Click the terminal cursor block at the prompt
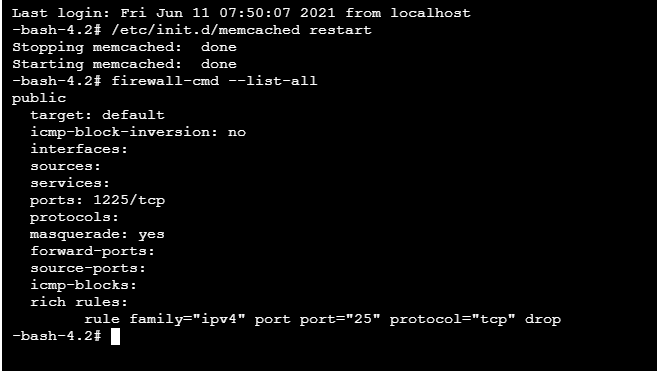Viewport: 657px width, 371px height. pyautogui.click(x=115, y=336)
